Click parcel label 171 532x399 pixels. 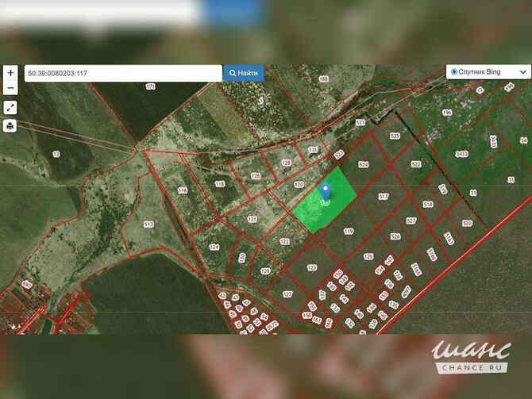pos(150,86)
